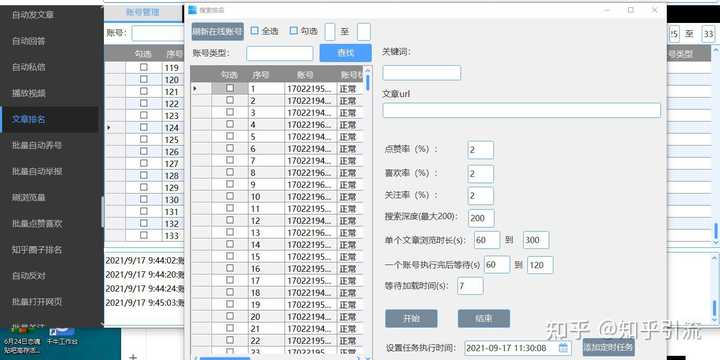The image size is (720, 360).
Task: Select 播放视频 sidebar item
Action: 28,93
